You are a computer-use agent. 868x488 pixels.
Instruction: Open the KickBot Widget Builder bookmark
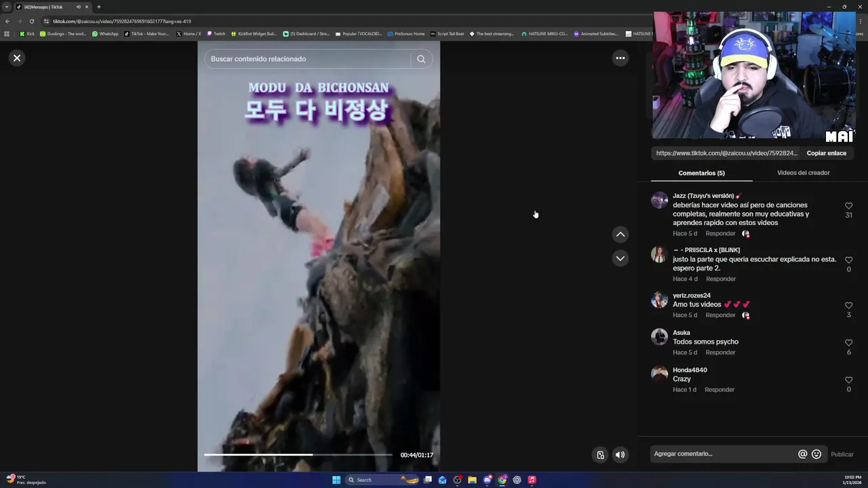(254, 33)
